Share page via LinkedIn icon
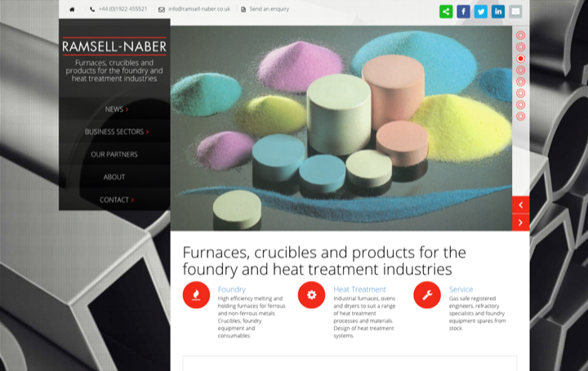 pyautogui.click(x=498, y=11)
